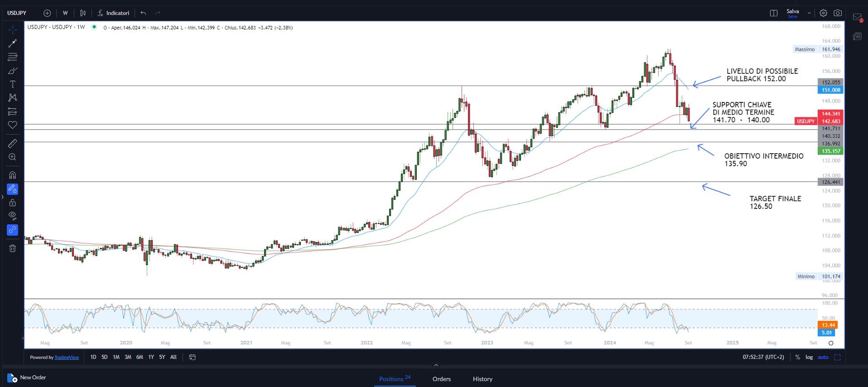The height and width of the screenshot is (387, 868).
Task: Redo the last undone chart action
Action: tap(158, 13)
